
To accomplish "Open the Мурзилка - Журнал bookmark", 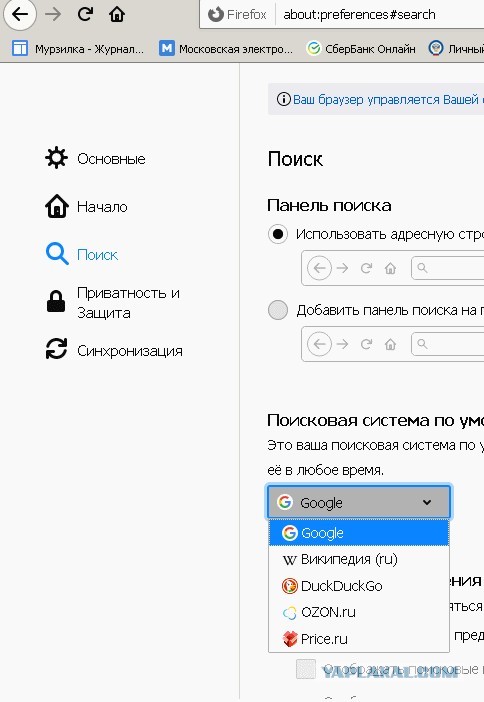I will point(78,48).
